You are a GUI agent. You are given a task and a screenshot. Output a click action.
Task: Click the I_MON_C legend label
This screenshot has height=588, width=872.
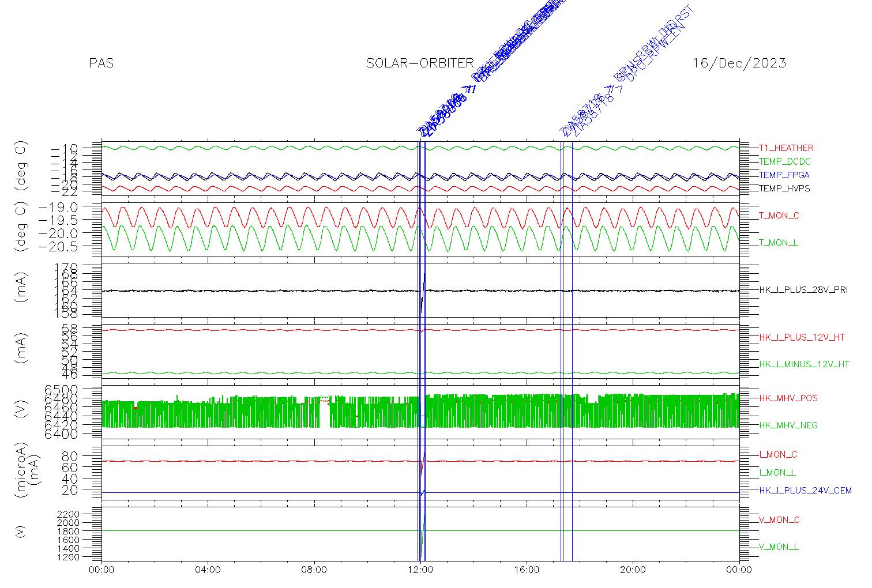click(778, 455)
